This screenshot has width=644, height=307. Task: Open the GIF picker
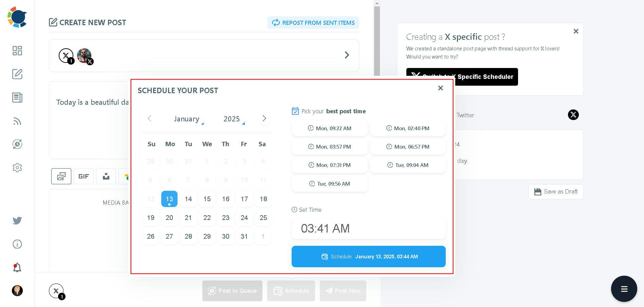83,176
